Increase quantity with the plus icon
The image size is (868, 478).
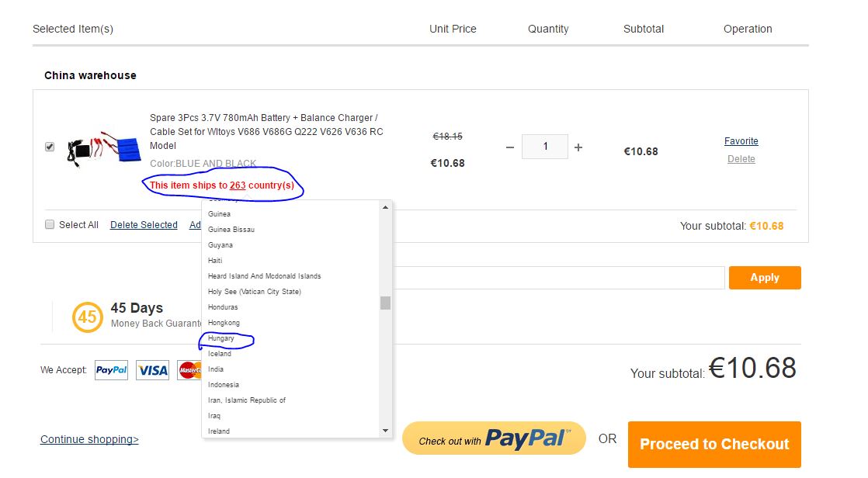pos(578,147)
